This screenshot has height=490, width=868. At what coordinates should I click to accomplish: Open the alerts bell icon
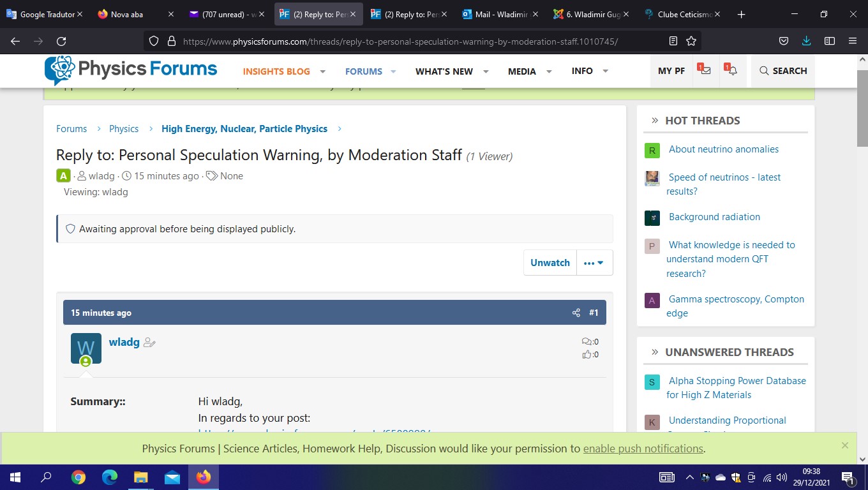[731, 71]
